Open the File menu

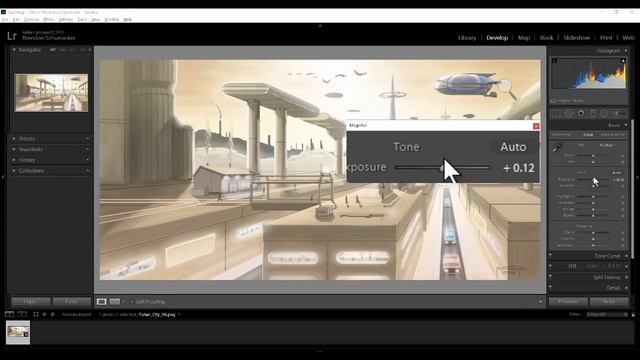point(5,19)
